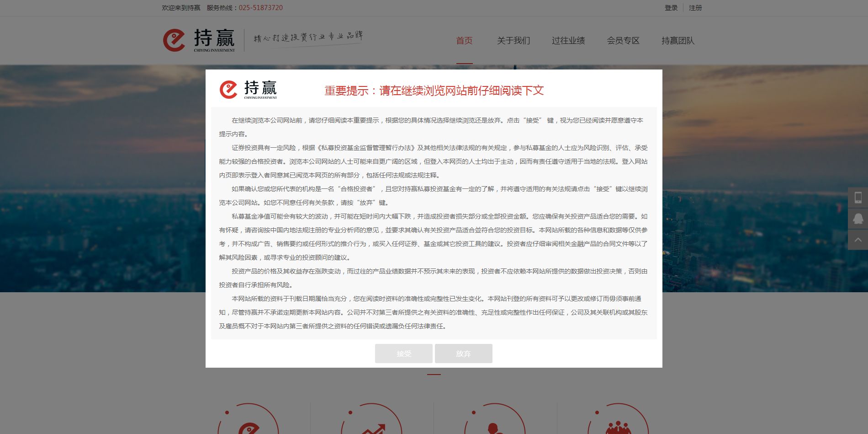Viewport: 868px width, 434px height.
Task: Click the back-to-top arrow sidebar icon
Action: tap(858, 240)
